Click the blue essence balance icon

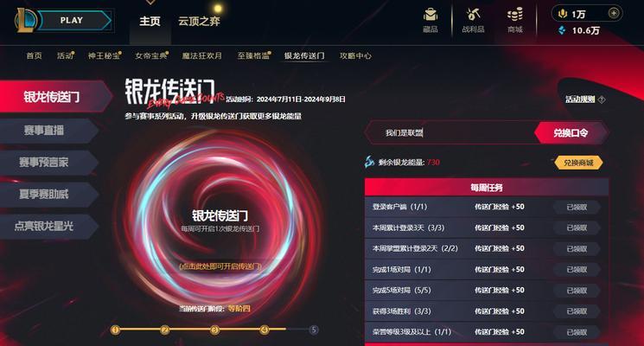pos(562,30)
